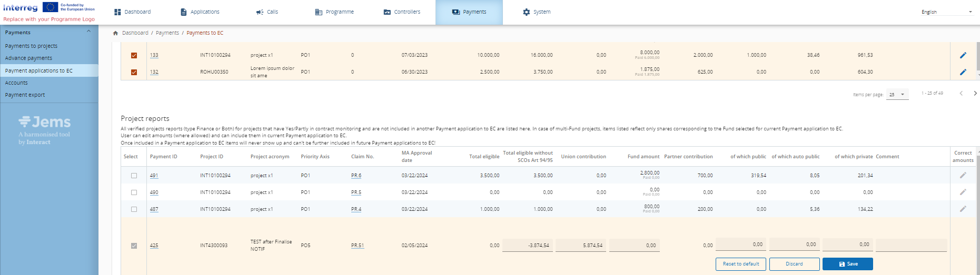Click the edit pencil for payment 133
The height and width of the screenshot is (275, 980).
point(963,55)
